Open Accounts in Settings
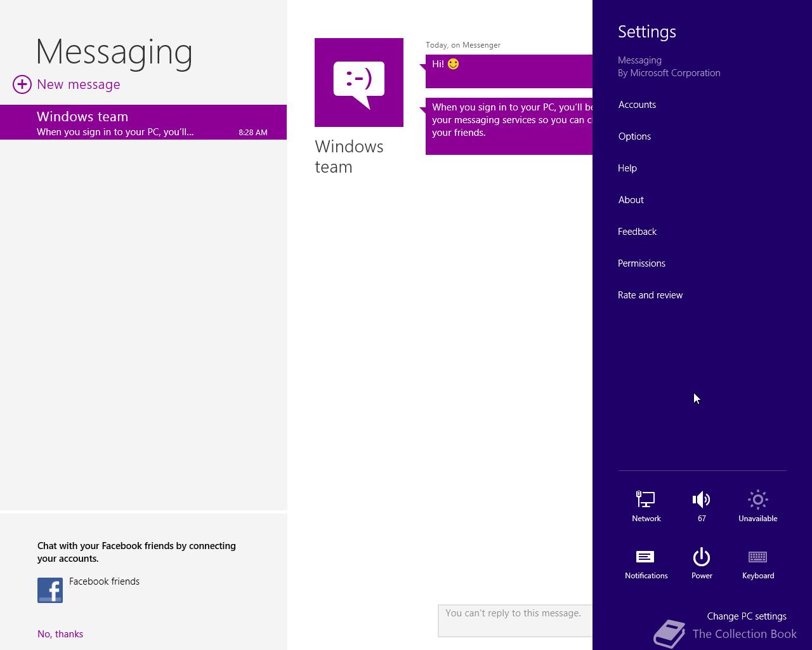812x650 pixels. pyautogui.click(x=637, y=105)
